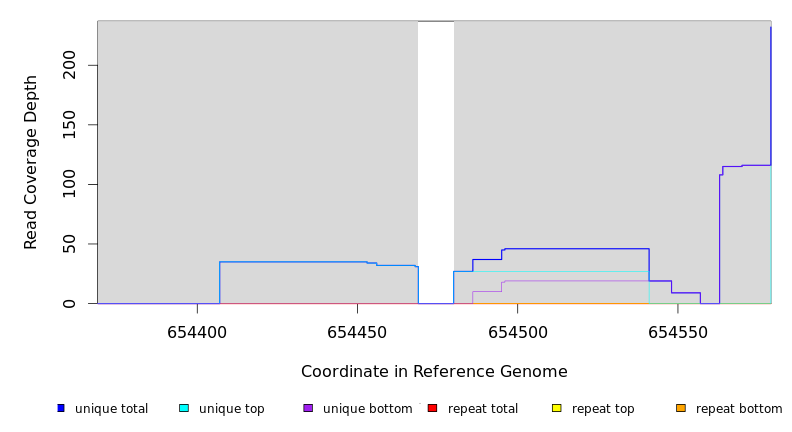Click the "repeat bottom" legend label
The width and height of the screenshot is (792, 432).
[x=739, y=409]
